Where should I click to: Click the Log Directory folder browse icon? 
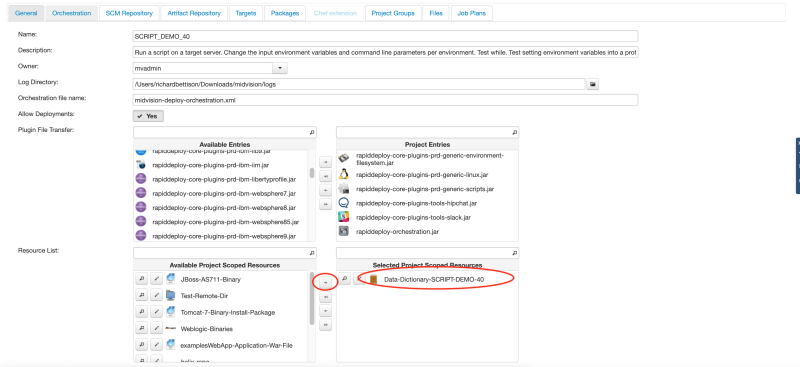tap(592, 84)
